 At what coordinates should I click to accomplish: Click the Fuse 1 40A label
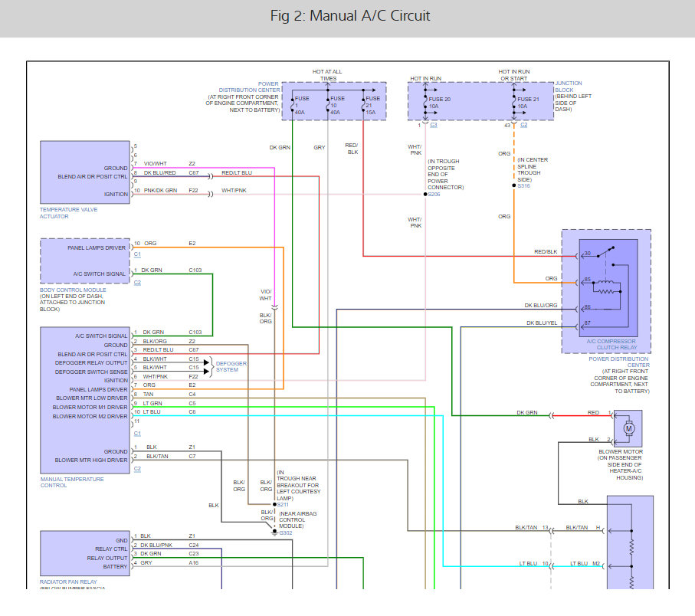(x=301, y=106)
